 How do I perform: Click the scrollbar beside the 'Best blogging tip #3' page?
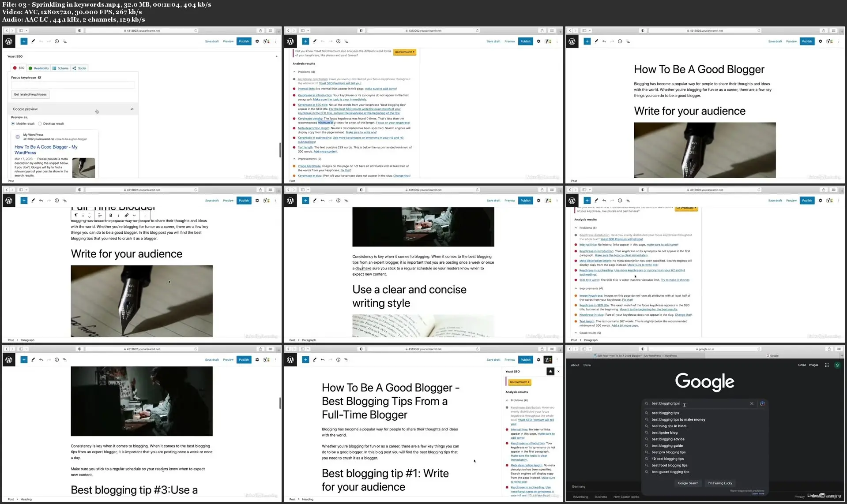point(280,403)
